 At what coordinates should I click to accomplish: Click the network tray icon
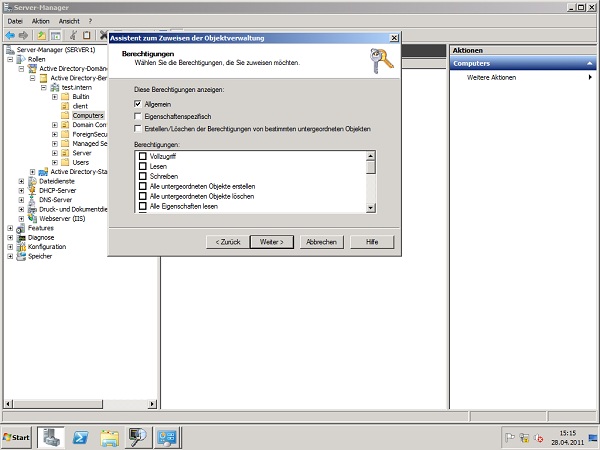coord(524,437)
